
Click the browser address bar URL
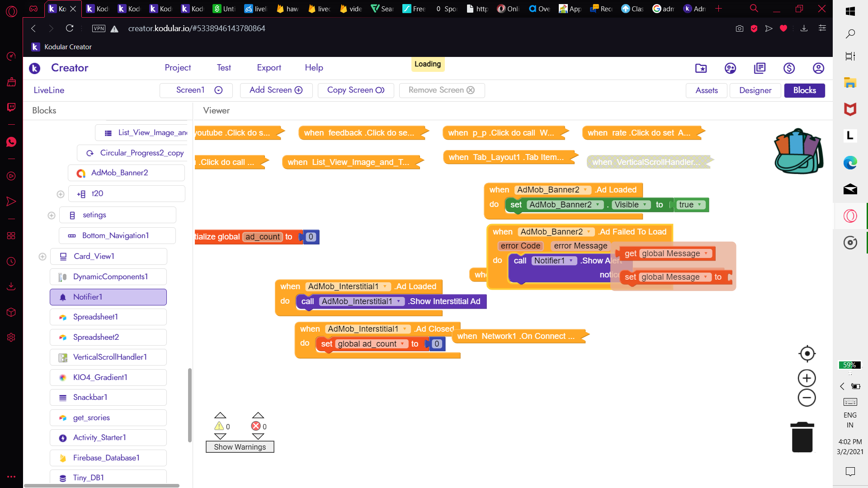(196, 28)
